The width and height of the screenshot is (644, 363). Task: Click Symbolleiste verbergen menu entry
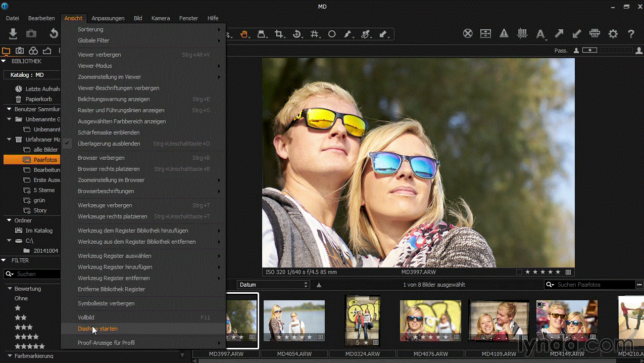coord(143,303)
